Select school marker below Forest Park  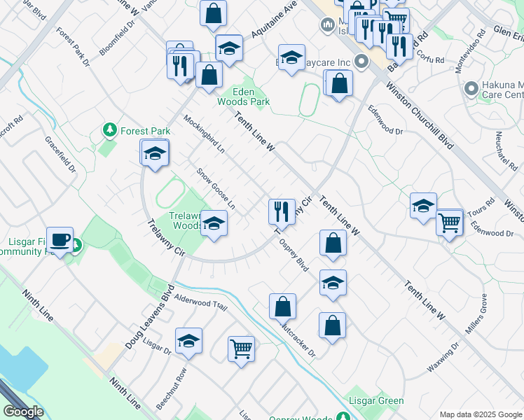155,154
